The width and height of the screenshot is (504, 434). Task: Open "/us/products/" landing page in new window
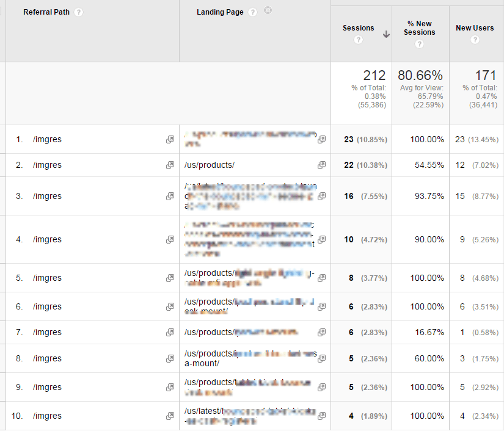[x=321, y=165]
